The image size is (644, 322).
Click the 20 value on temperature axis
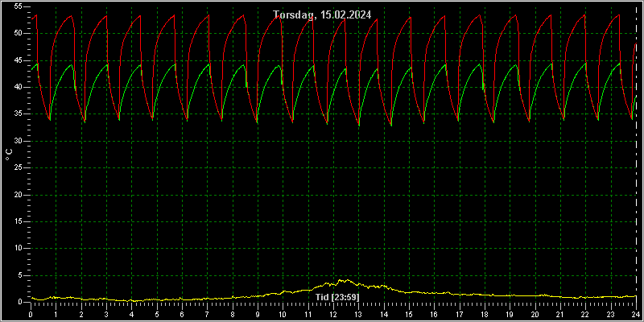coord(17,195)
